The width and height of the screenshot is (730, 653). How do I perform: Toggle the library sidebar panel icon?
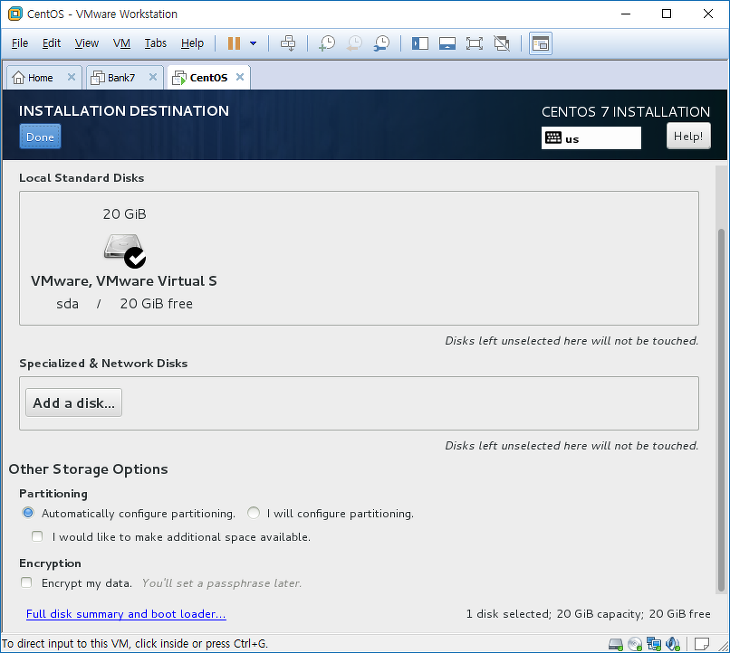click(x=420, y=43)
